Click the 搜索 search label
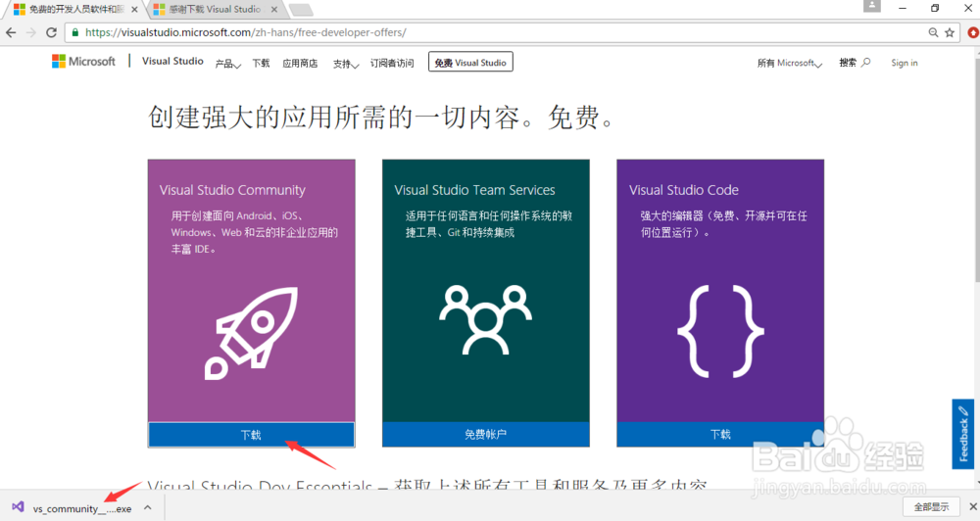980x521 pixels. tap(848, 63)
